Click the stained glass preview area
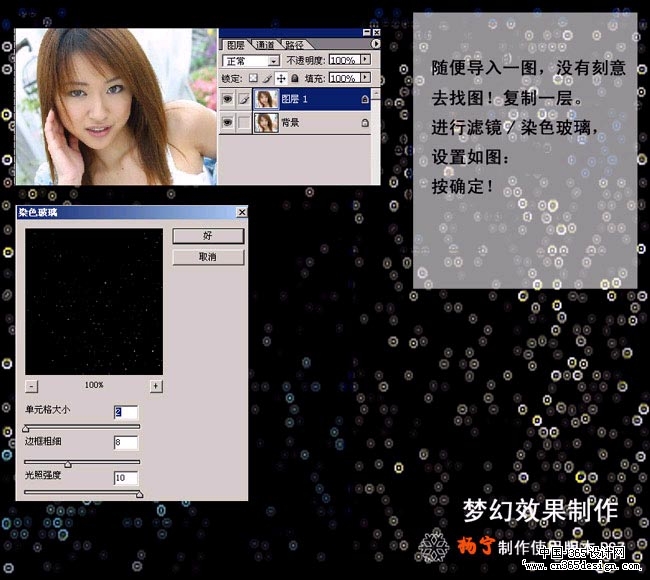Screen dimensions: 650x580 point(94,301)
